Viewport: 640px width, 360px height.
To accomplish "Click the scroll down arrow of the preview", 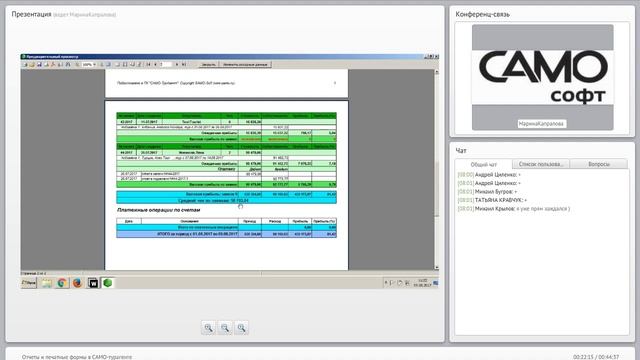I will tap(436, 267).
